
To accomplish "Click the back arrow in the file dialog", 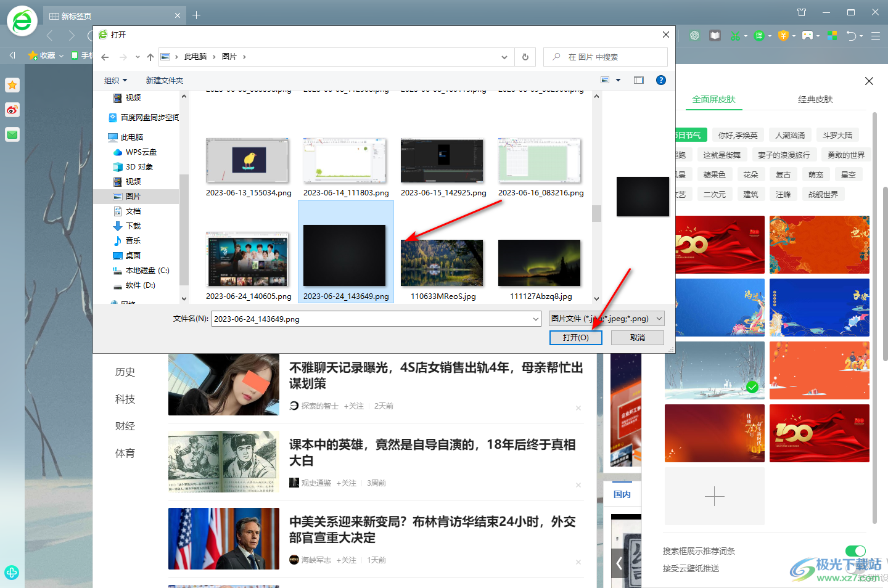I will click(105, 57).
